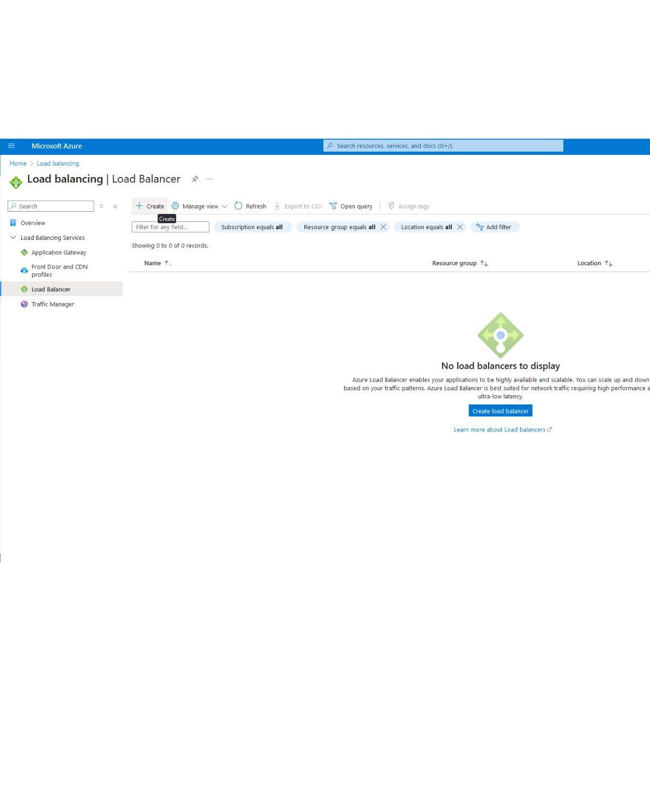This screenshot has height=812, width=650.
Task: Click the global Search resources bar
Action: pyautogui.click(x=443, y=146)
